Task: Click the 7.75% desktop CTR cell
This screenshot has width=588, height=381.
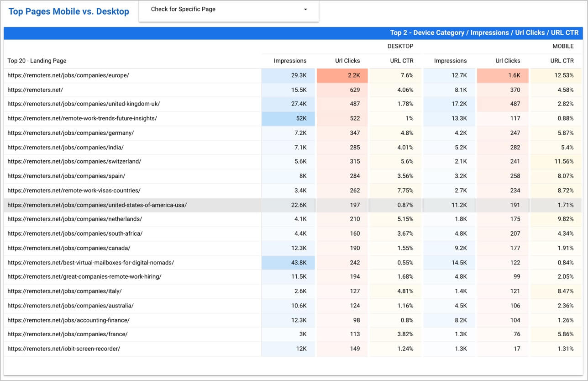Action: pyautogui.click(x=395, y=190)
